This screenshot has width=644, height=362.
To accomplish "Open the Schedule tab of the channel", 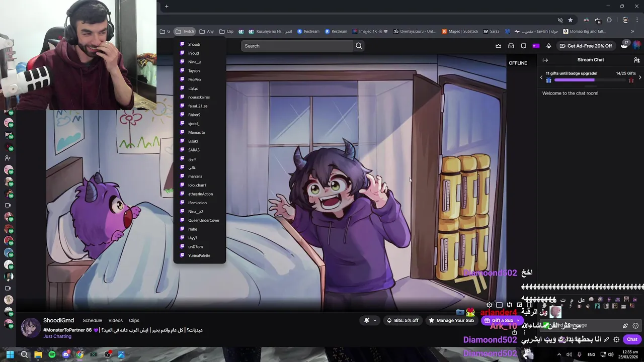I will (x=93, y=320).
